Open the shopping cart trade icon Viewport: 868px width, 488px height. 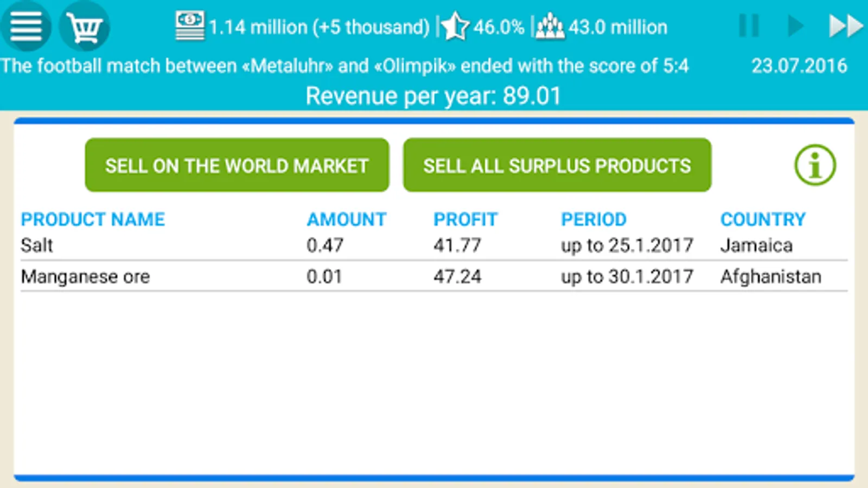click(84, 26)
